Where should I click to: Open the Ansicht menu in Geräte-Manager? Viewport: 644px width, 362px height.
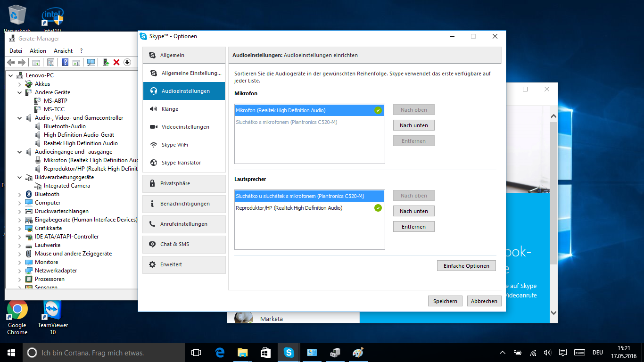coord(63,51)
